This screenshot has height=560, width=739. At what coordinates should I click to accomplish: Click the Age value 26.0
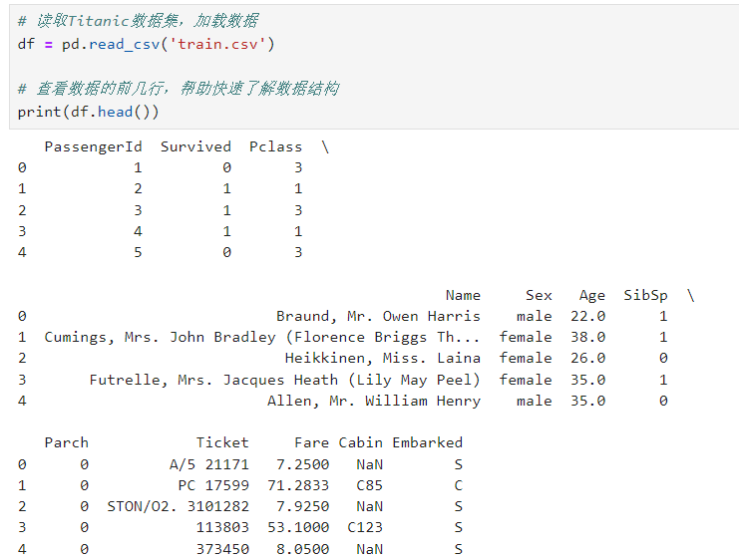[x=587, y=359]
